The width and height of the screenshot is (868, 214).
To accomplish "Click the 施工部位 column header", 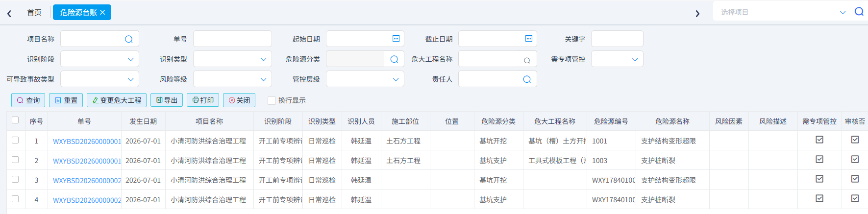I will (405, 121).
